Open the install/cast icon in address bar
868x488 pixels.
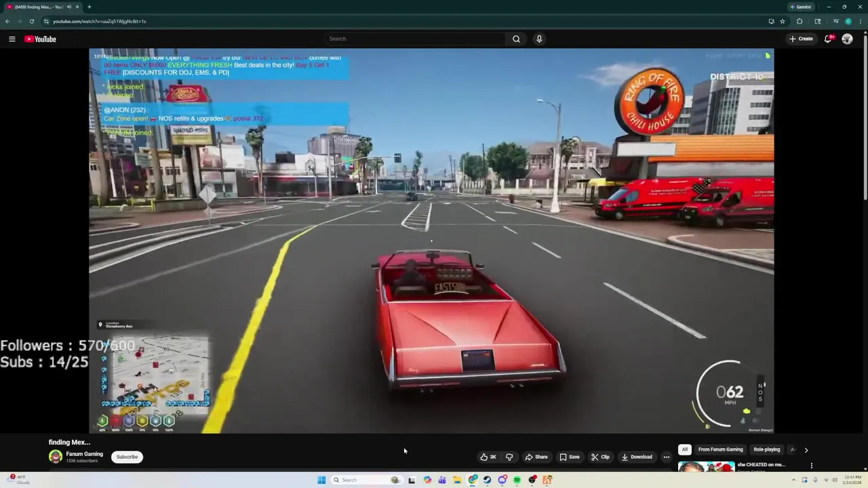(771, 21)
